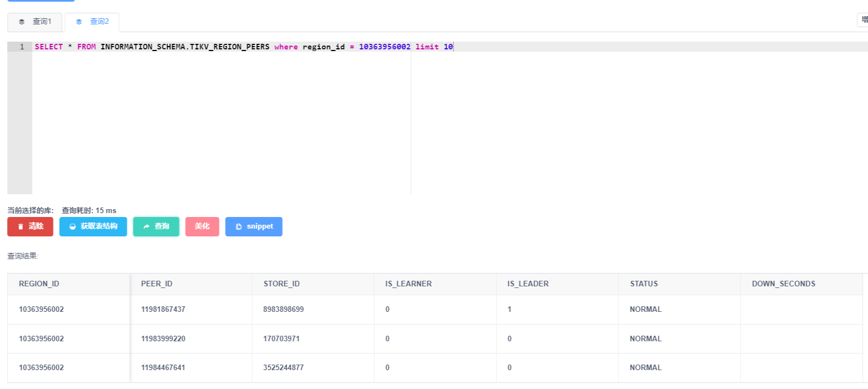Screen dimensions: 868x389
Task: Click the partially visible 增 button at top right
Action: tap(864, 20)
